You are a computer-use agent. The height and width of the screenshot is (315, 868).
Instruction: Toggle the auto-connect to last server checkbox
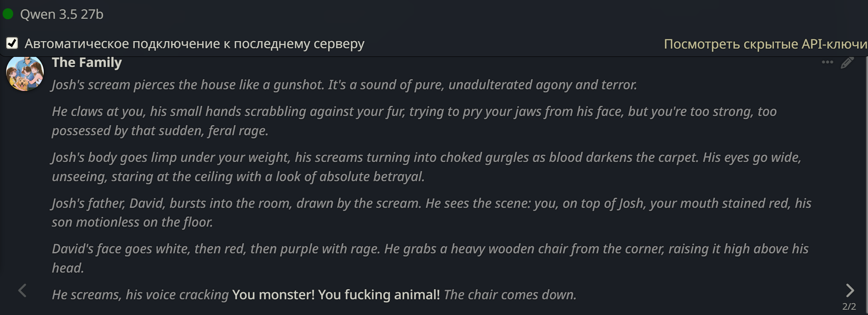(x=12, y=43)
